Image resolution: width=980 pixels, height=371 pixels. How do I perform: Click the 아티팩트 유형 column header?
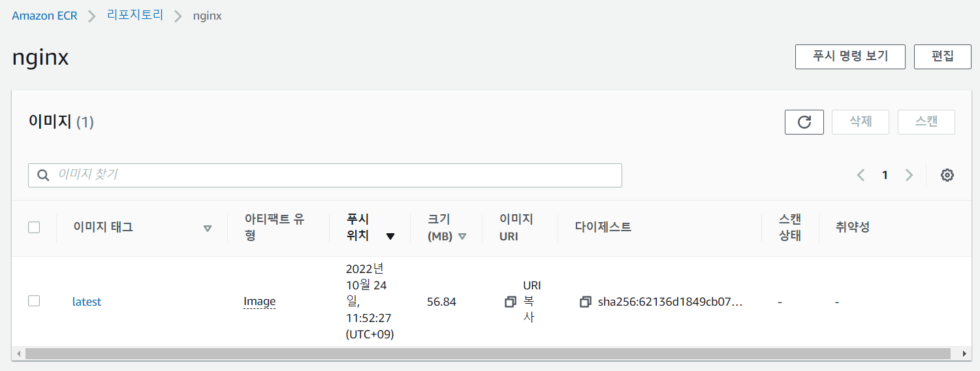274,227
